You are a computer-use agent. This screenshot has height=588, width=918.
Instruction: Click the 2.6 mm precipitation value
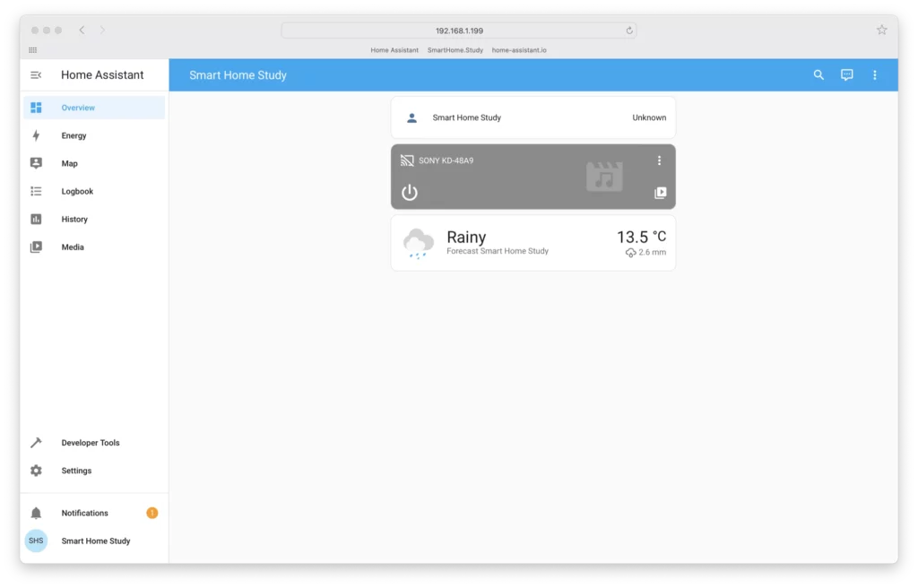pos(653,253)
